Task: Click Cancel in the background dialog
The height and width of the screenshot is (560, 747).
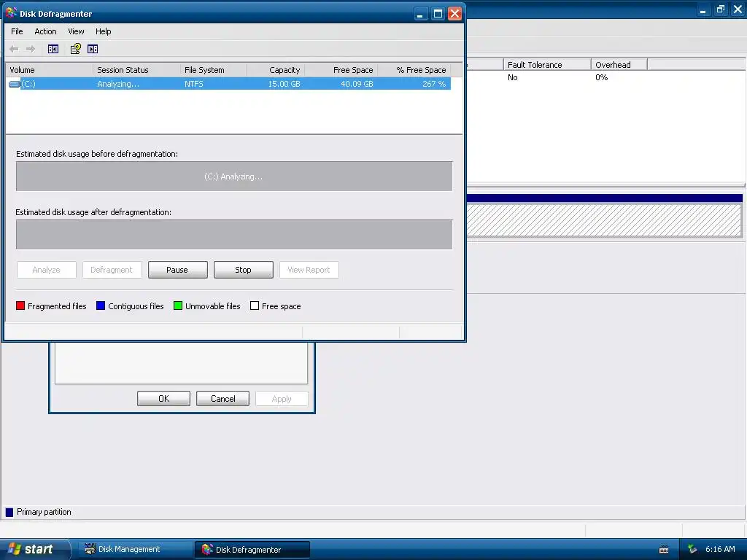Action: (222, 399)
